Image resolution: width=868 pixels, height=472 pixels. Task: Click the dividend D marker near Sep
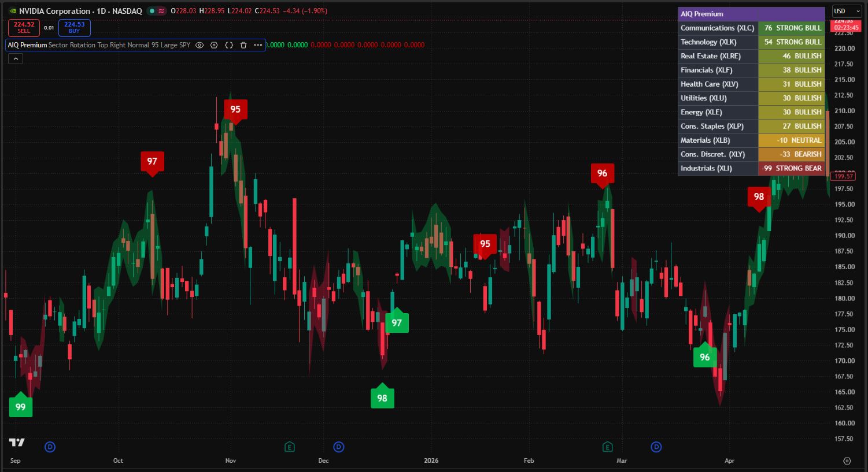click(x=50, y=447)
